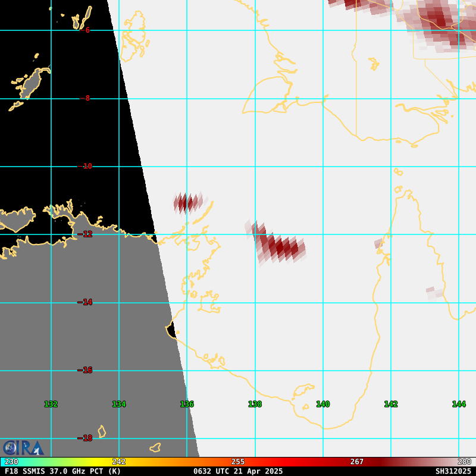Select the -14 latitude label
Screen dimensions: 476x476
pos(85,302)
